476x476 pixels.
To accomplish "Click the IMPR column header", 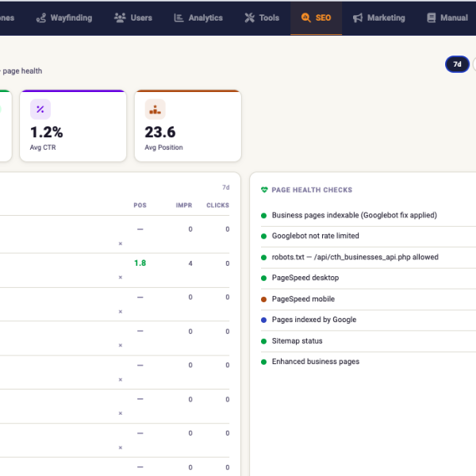I will click(184, 205).
